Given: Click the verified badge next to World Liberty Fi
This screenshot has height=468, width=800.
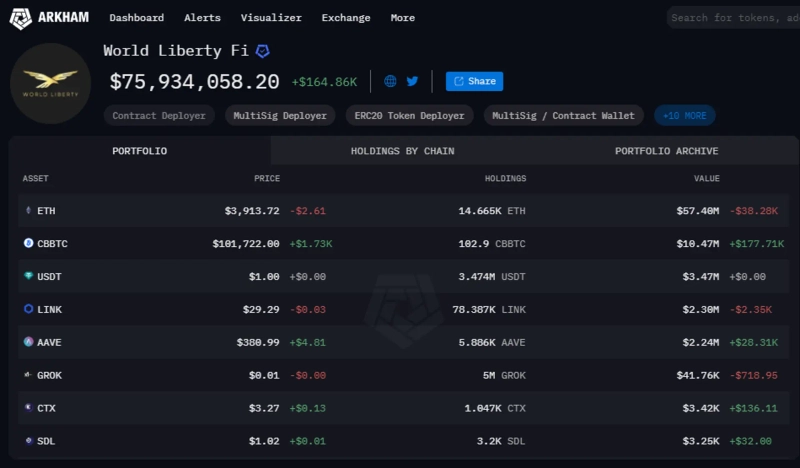Looking at the screenshot, I should coord(263,50).
